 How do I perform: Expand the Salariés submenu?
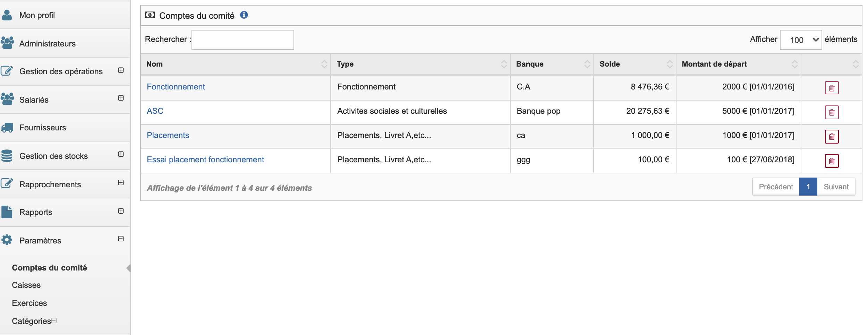point(121,98)
